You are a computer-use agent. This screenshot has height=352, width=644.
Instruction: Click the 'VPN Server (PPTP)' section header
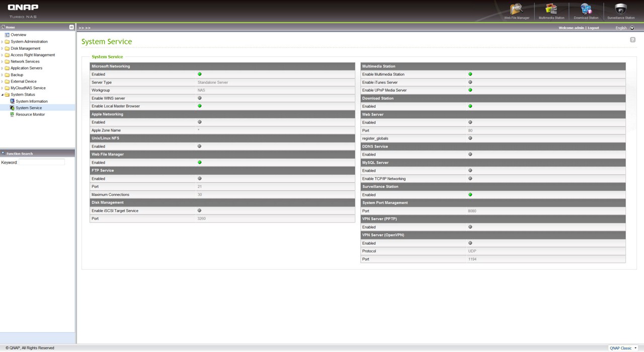coord(493,219)
